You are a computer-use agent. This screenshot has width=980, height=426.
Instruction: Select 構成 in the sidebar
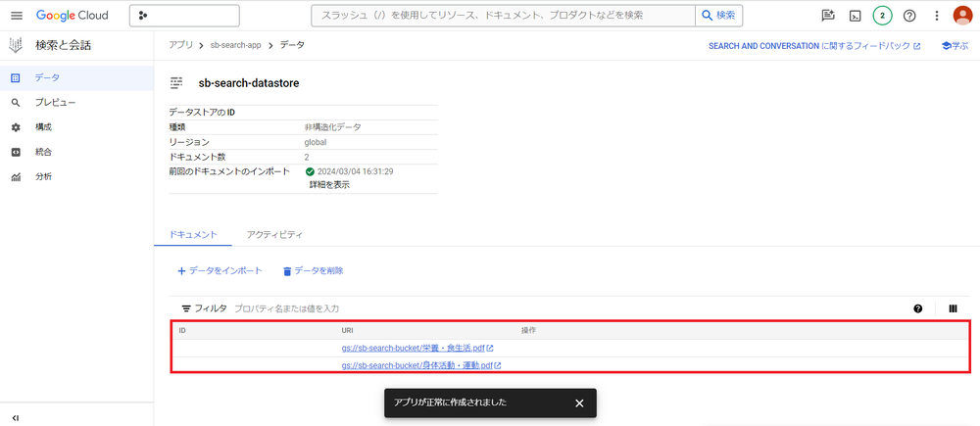[x=76, y=127]
